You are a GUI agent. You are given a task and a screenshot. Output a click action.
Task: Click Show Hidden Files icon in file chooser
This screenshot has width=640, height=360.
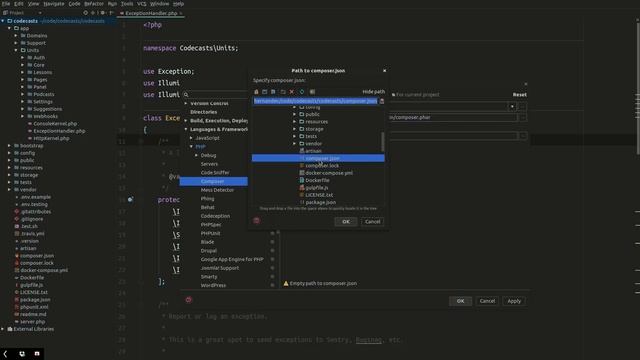(x=312, y=92)
